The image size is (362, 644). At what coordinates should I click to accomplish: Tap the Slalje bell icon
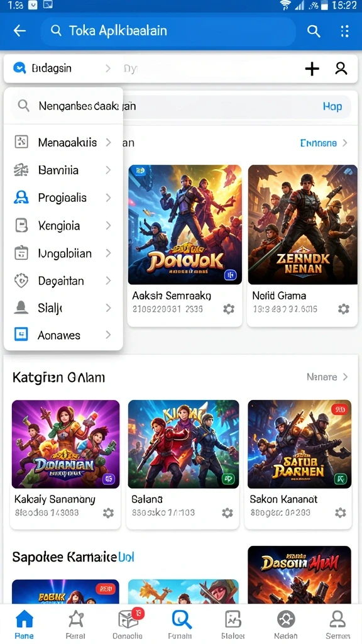tap(21, 308)
